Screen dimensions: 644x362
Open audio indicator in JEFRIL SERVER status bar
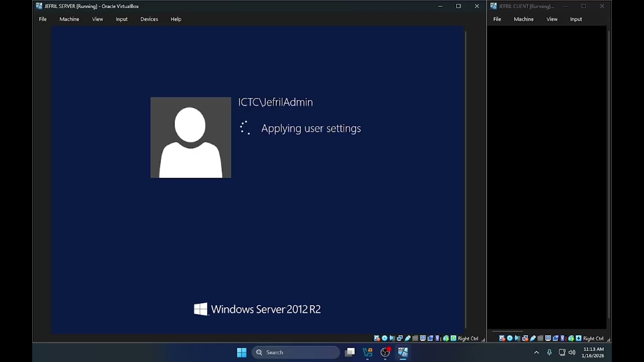(392, 338)
